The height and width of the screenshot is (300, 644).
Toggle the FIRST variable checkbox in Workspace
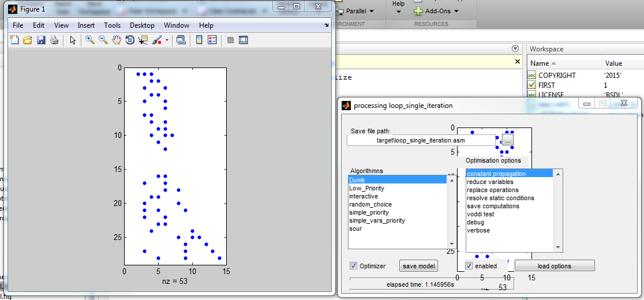532,85
